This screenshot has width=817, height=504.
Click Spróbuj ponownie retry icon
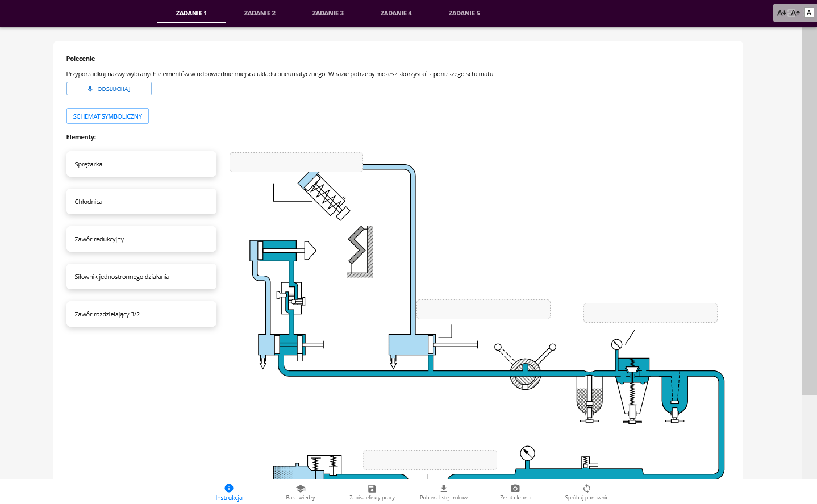tap(587, 489)
